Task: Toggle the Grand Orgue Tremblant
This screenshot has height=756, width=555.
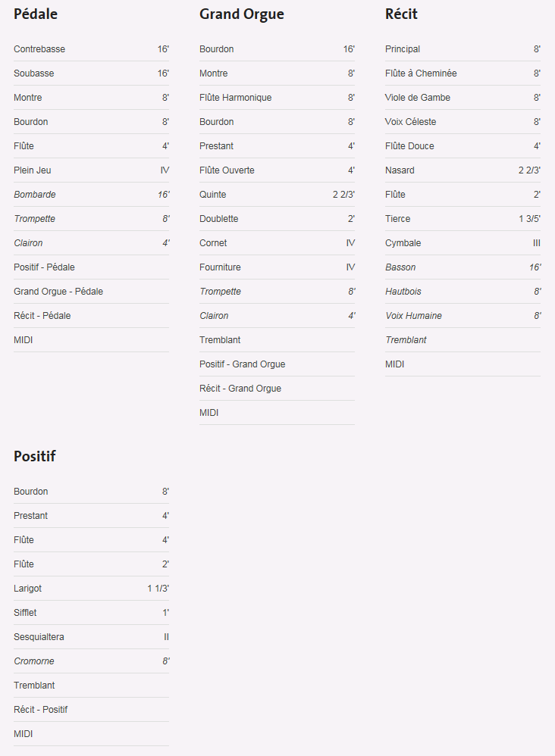Action: (277, 340)
